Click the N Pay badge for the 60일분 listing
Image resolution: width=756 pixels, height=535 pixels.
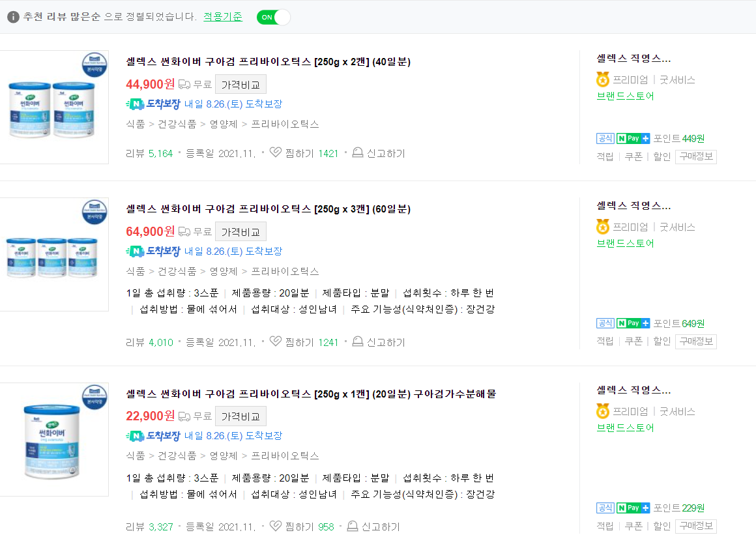tap(633, 323)
